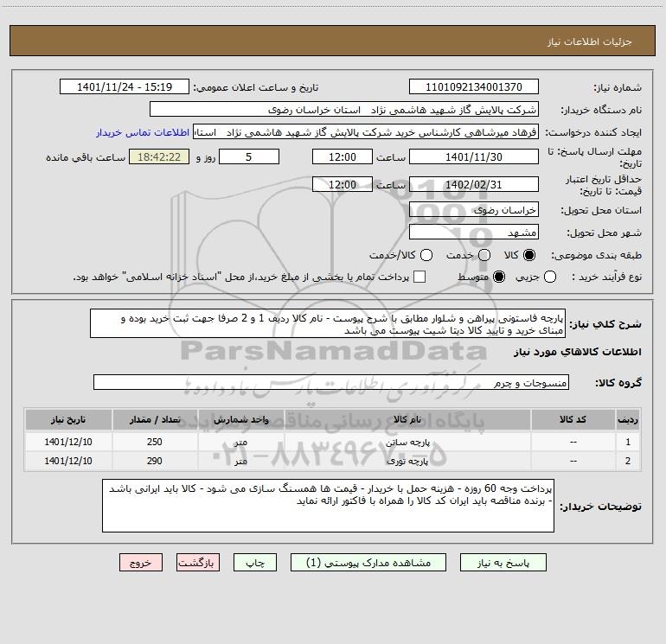Select the خدمت radio button

(x=484, y=255)
